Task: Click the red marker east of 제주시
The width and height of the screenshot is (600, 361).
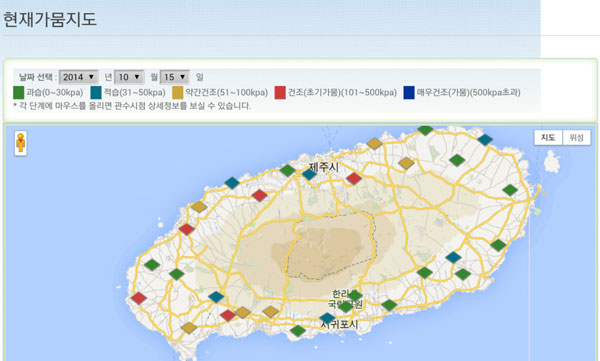Action: click(354, 178)
